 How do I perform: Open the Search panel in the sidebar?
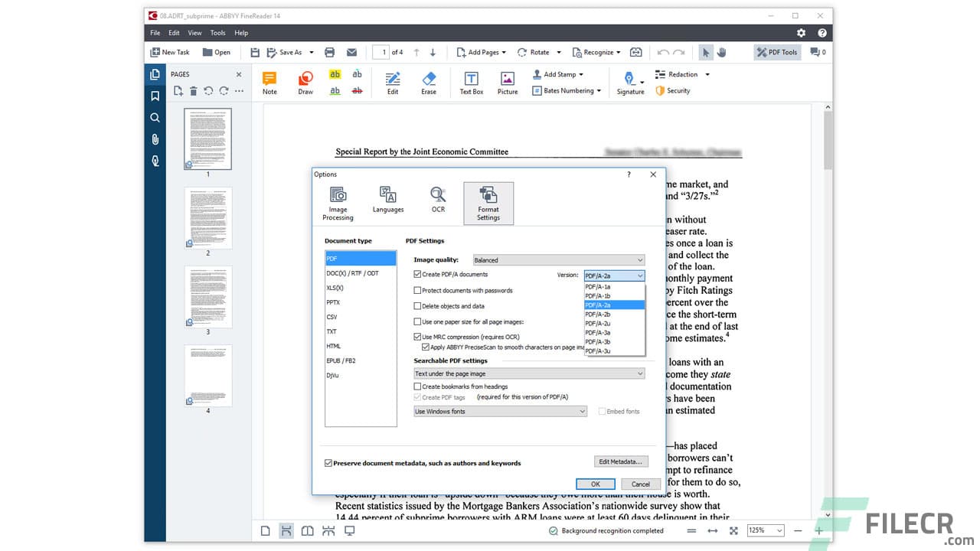click(x=155, y=117)
